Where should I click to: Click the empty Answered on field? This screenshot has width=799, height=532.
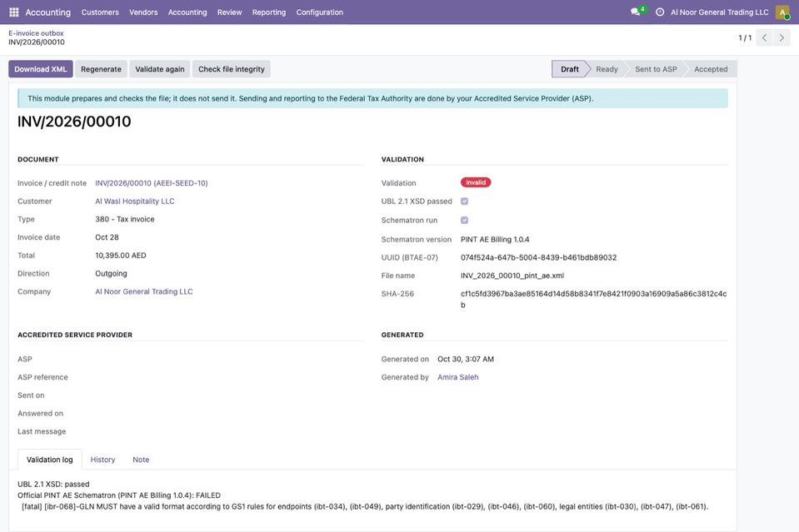coord(229,414)
